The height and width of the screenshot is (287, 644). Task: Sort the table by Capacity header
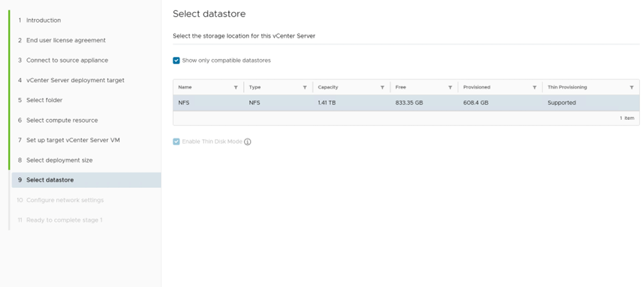pyautogui.click(x=327, y=88)
